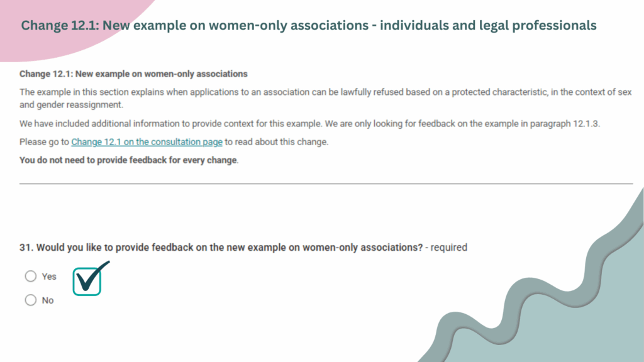This screenshot has height=362, width=644.
Task: Select the "No" radio button
Action: 30,300
